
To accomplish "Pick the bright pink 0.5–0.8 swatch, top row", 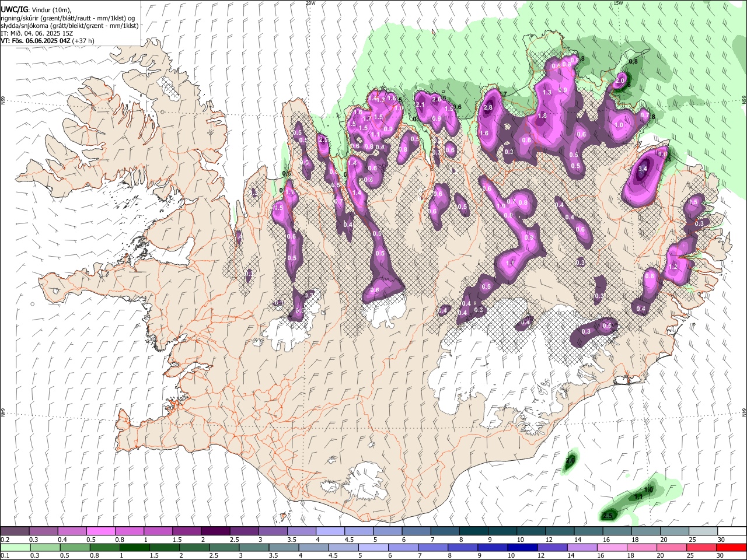I will (101, 531).
